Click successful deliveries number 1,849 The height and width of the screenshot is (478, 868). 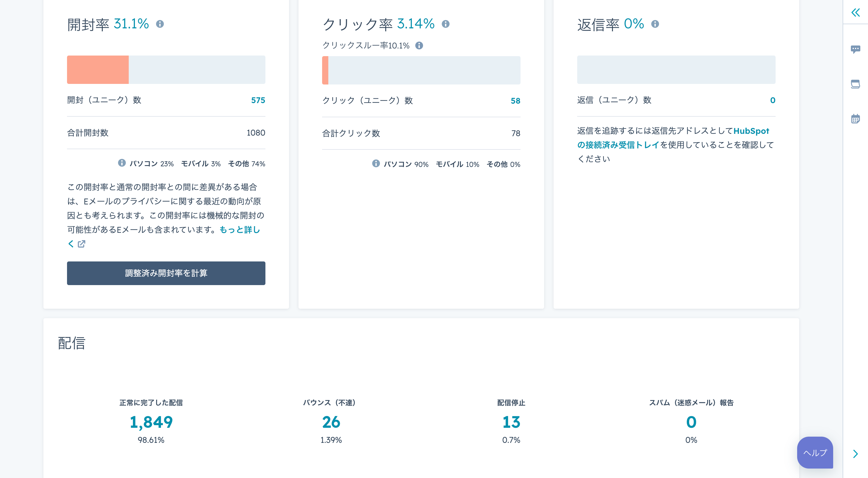(x=151, y=422)
